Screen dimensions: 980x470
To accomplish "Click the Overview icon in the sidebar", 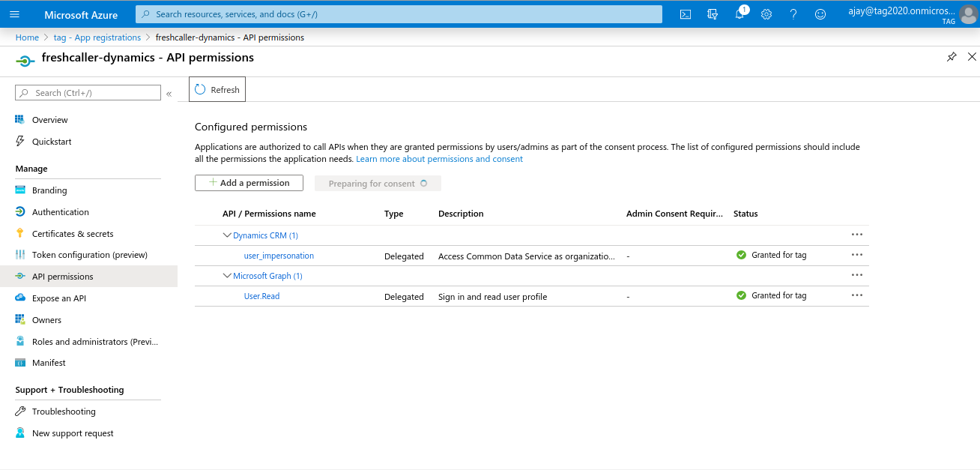I will pyautogui.click(x=20, y=120).
